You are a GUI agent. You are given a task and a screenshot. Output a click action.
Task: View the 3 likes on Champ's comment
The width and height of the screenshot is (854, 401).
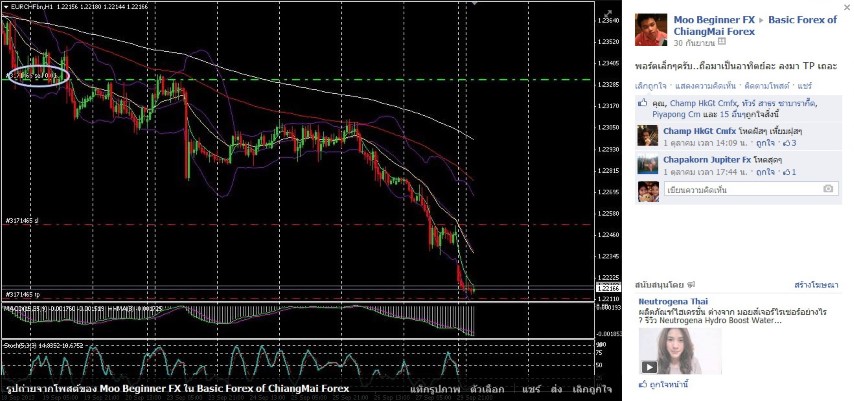click(x=789, y=143)
